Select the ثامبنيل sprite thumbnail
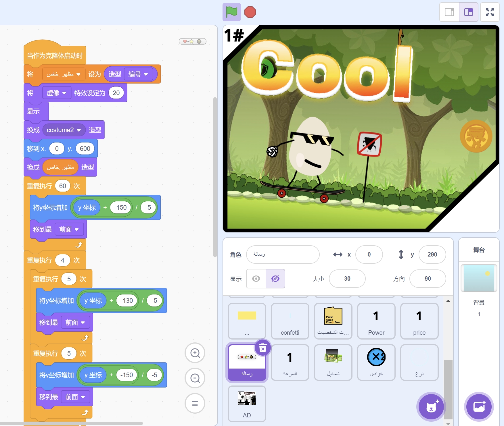Screen dimensions: 504x426 click(333, 363)
